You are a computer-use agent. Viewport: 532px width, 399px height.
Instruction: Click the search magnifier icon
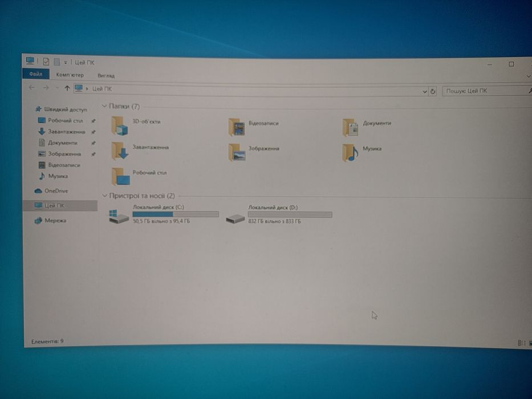click(x=530, y=91)
